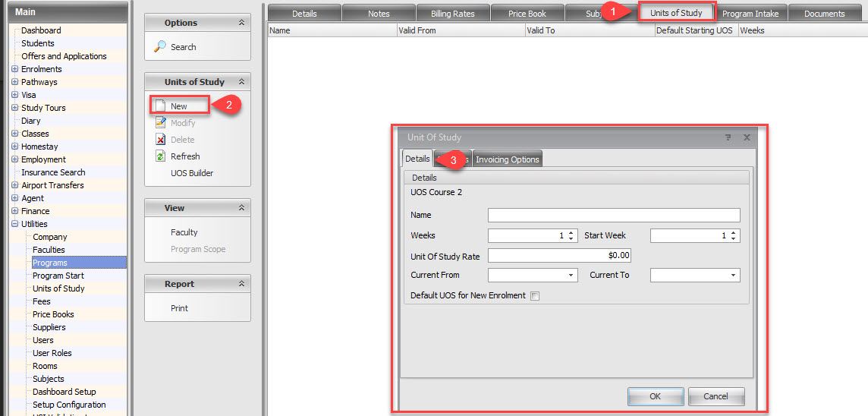
Task: Open the Current To date dropdown
Action: (733, 276)
